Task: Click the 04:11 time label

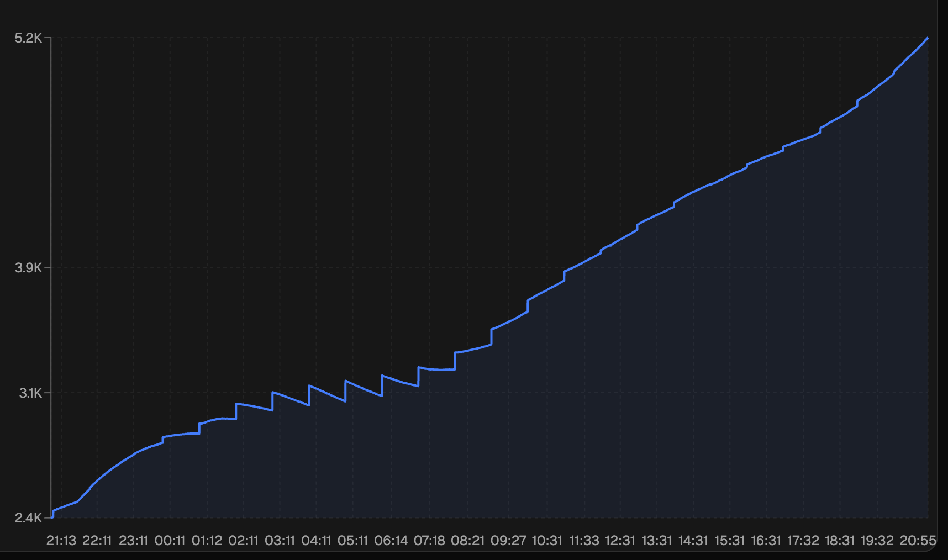Action: coord(317,541)
